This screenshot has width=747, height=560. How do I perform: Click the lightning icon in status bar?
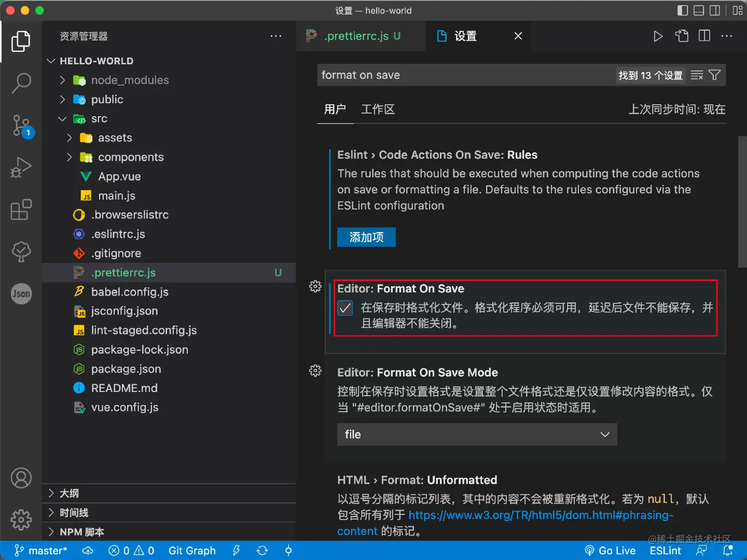(236, 551)
